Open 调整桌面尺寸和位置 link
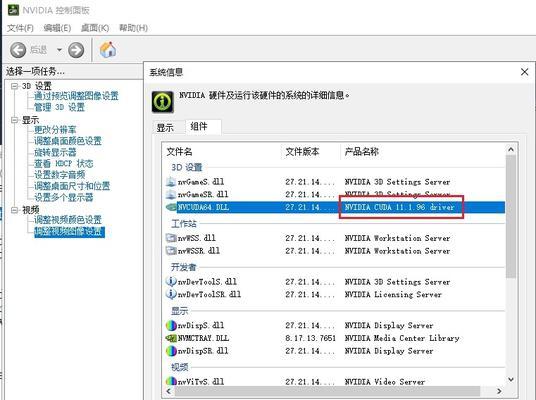536x400 pixels. point(72,186)
